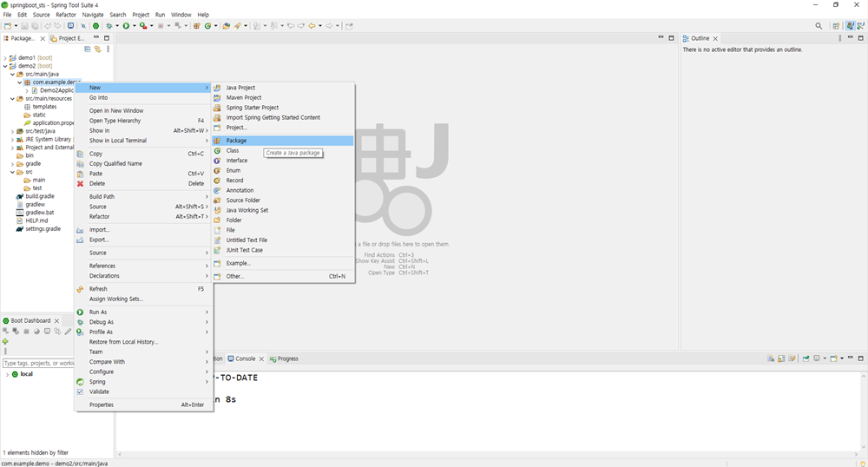Open the Outline view menu (three dots)
This screenshot has width=868, height=467.
(x=839, y=38)
